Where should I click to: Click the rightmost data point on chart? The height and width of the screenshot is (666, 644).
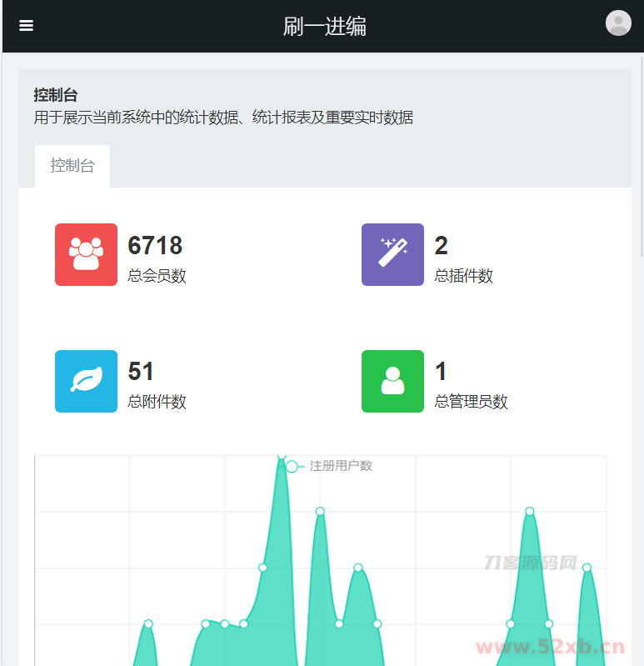click(587, 568)
